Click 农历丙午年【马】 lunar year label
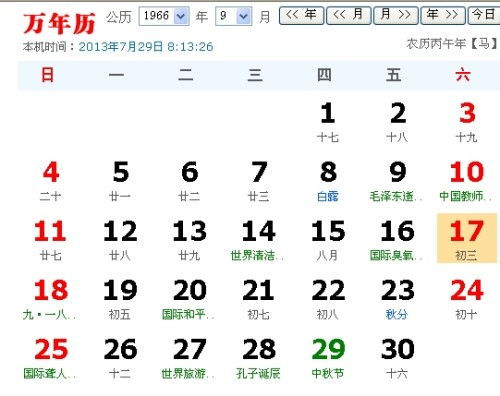500x396 pixels. (x=452, y=44)
